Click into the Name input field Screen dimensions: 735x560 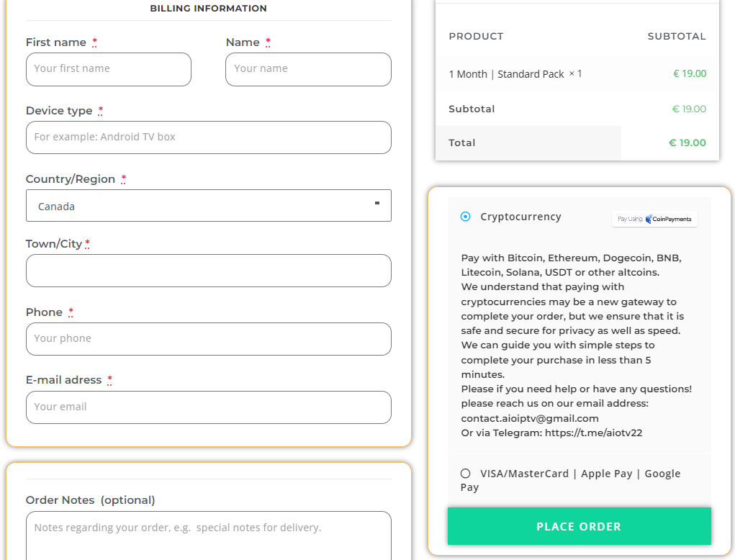tap(308, 69)
